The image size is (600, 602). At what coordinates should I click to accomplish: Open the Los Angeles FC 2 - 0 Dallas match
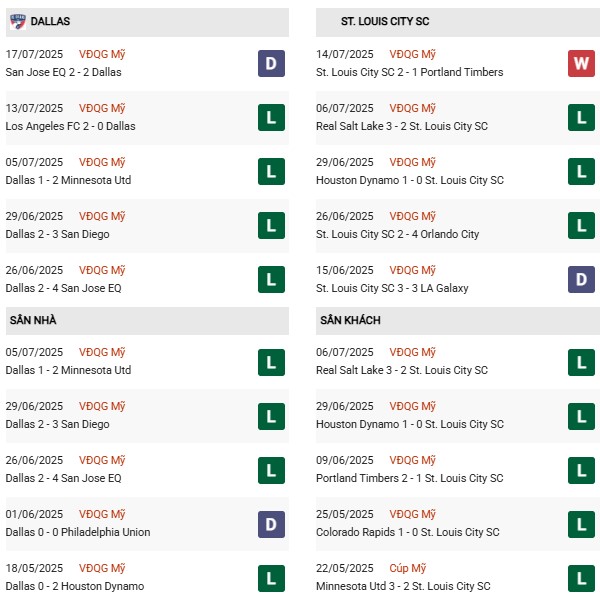click(70, 126)
